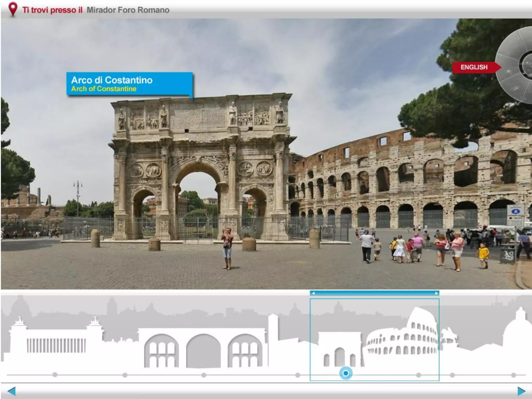
Task: Click small right arrow on blue viewport bar
Action: [436, 293]
